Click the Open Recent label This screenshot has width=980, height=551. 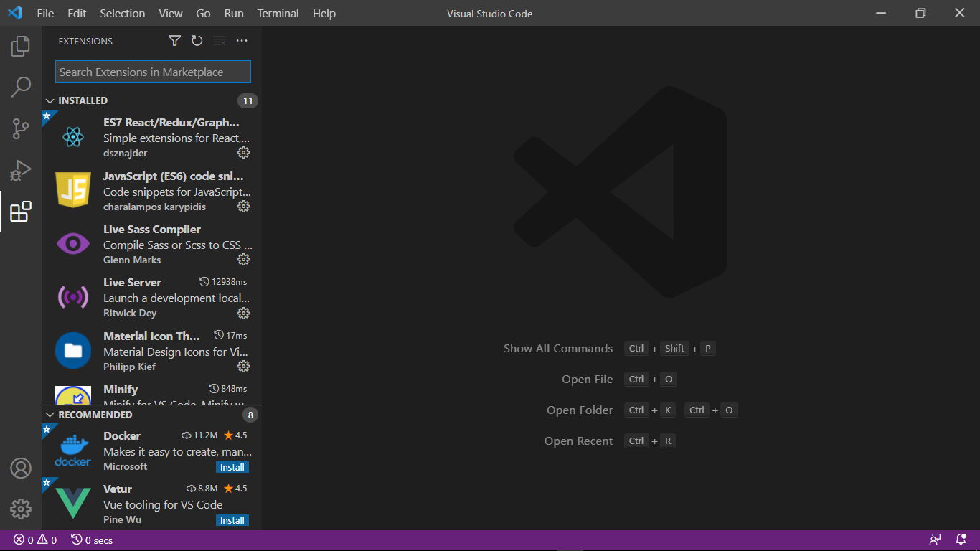(578, 441)
